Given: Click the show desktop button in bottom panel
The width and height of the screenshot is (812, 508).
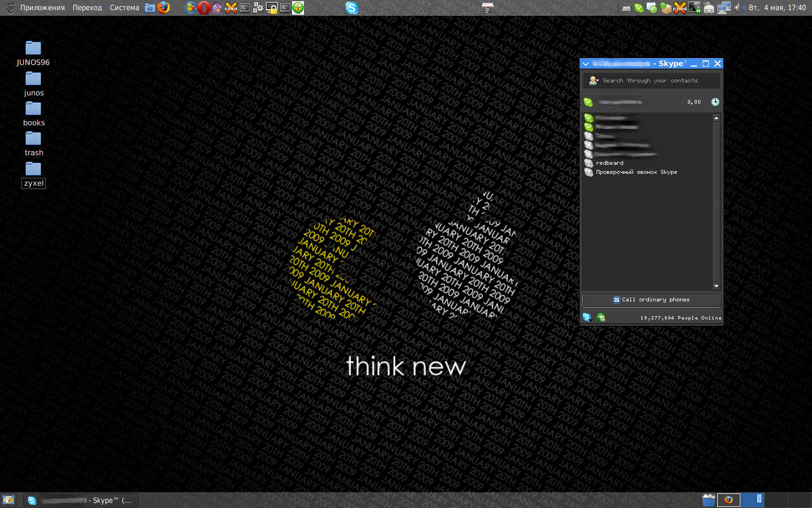Looking at the screenshot, I should point(8,500).
